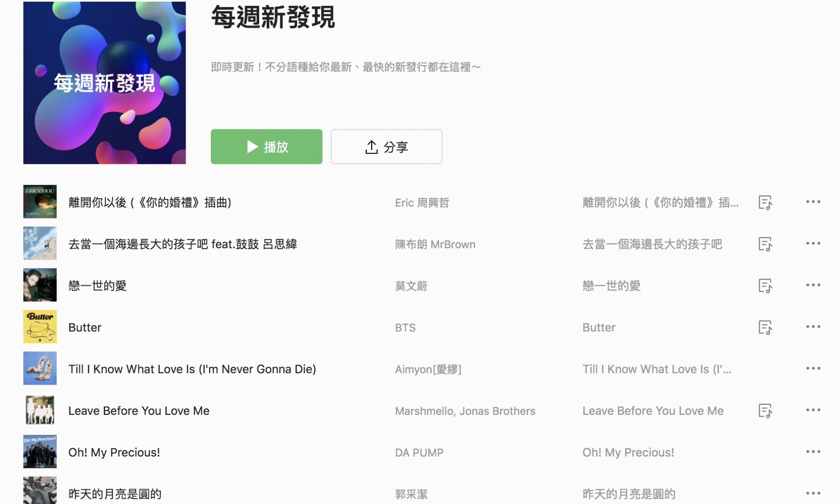
Task: Open more options for Oh! My Precious!
Action: [x=813, y=451]
